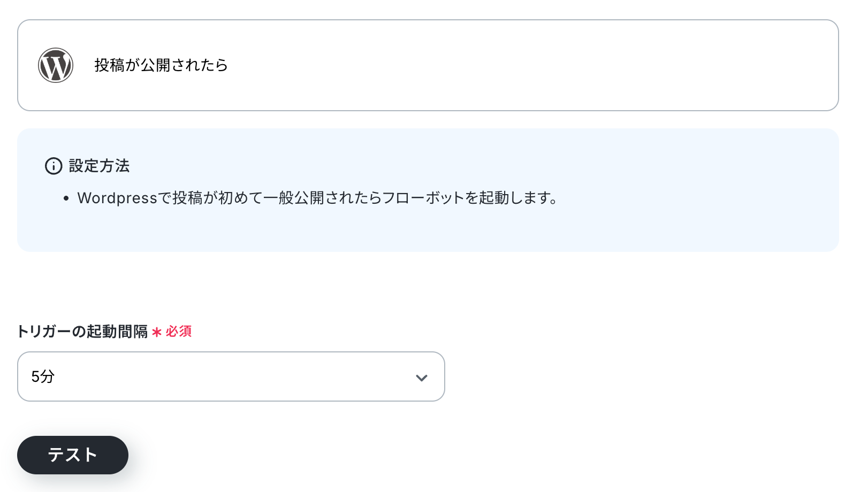Click the トリガーの起動間隔 field label
This screenshot has height=492, width=868.
click(82, 332)
